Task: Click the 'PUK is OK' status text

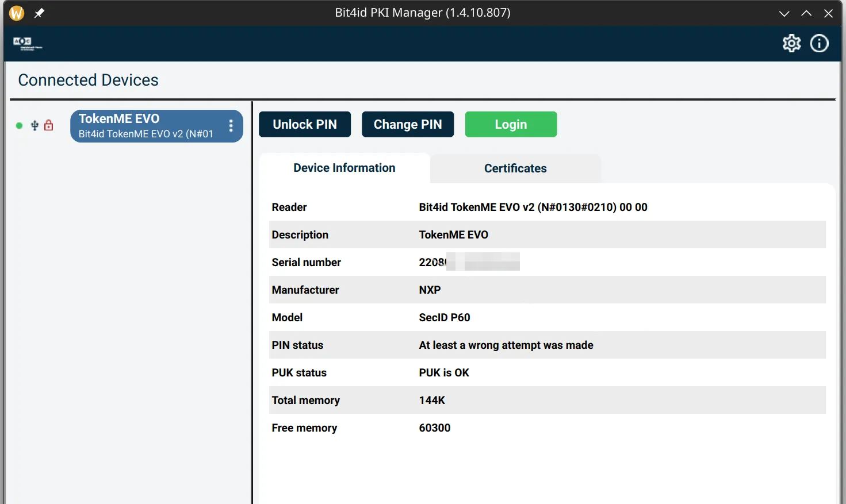Action: [444, 372]
